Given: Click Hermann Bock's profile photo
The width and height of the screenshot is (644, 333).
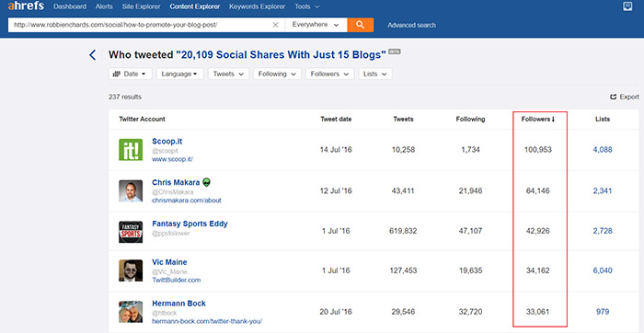Looking at the screenshot, I should tap(131, 312).
